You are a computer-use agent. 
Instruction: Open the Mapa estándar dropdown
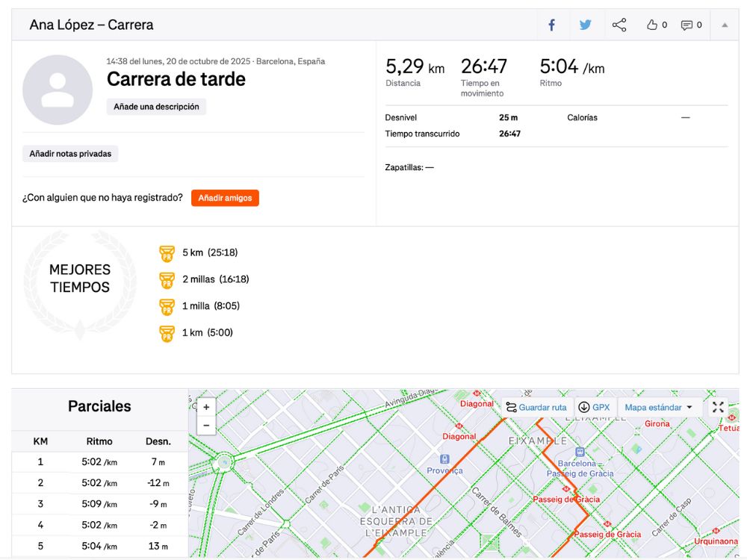coord(658,408)
